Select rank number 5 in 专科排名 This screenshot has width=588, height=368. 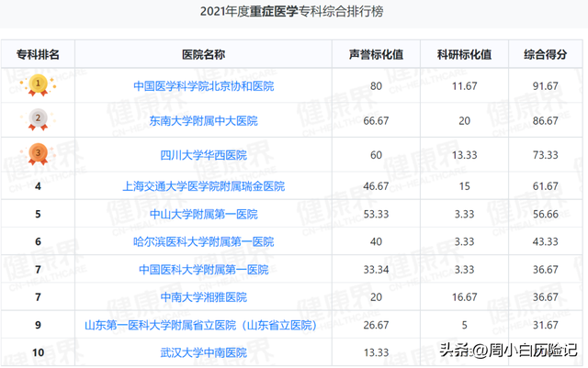[38, 214]
